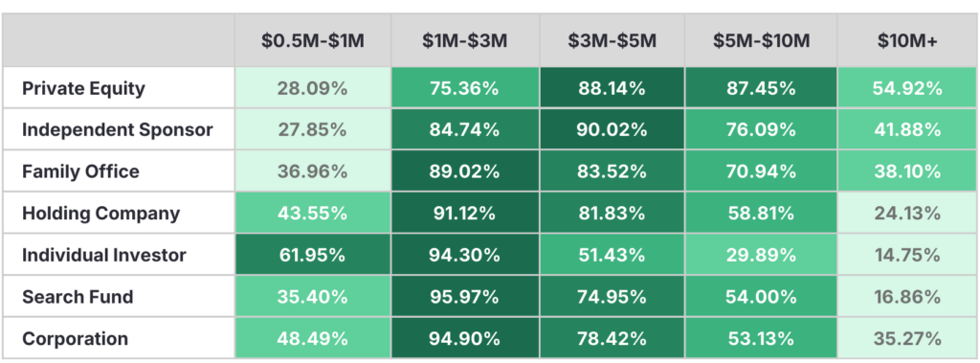Viewport: 980px width, 363px height.
Task: Select the Individual Investor row label
Action: click(103, 256)
